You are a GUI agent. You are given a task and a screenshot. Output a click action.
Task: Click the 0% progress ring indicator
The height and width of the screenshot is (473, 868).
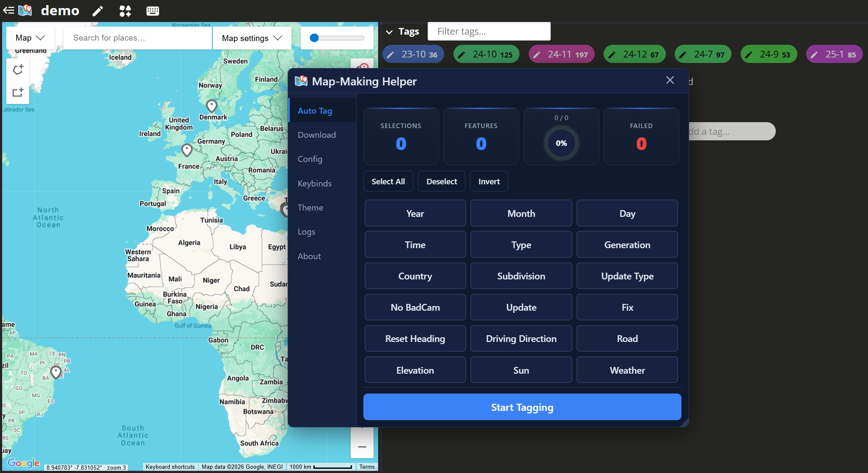pos(561,143)
